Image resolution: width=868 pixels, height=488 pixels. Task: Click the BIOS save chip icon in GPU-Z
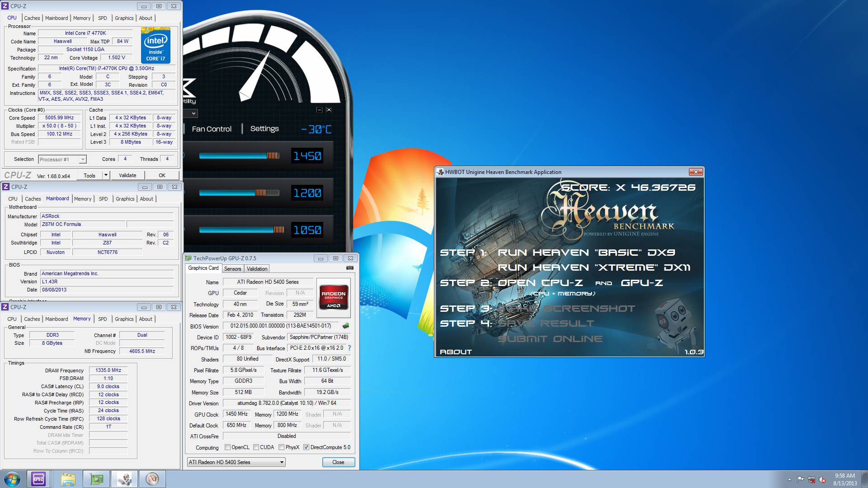(x=346, y=326)
